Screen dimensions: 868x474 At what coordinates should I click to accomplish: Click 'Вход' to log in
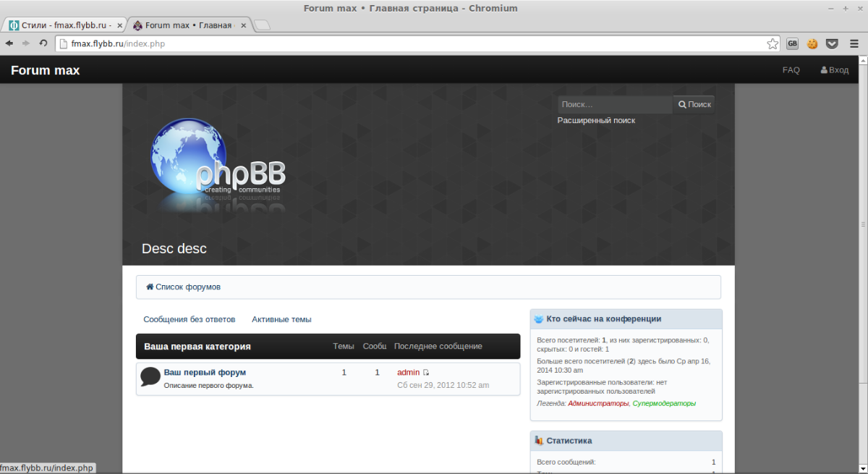(x=835, y=70)
